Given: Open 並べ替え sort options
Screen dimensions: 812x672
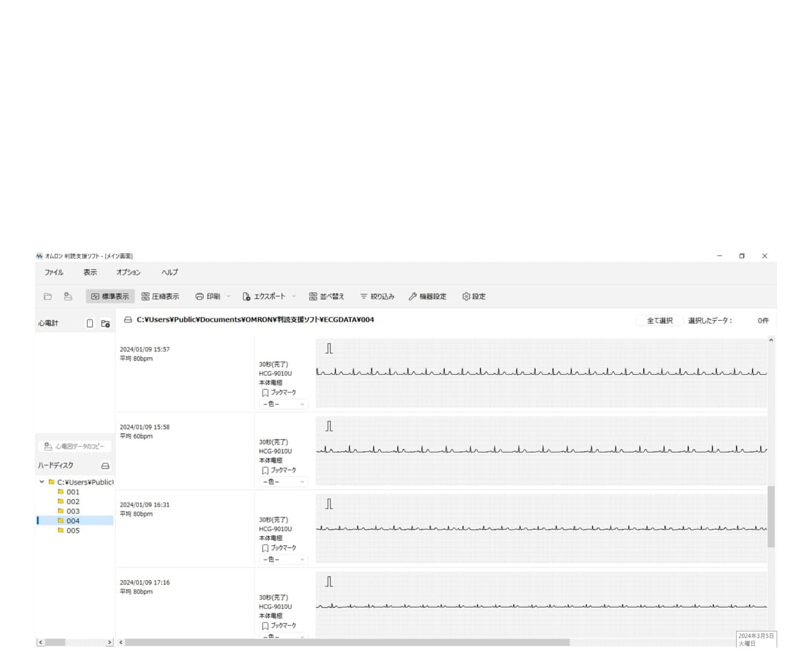Looking at the screenshot, I should (327, 296).
